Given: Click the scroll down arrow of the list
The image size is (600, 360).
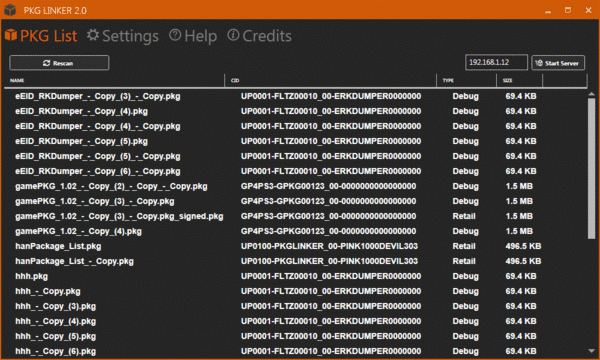Looking at the screenshot, I should click(592, 350).
